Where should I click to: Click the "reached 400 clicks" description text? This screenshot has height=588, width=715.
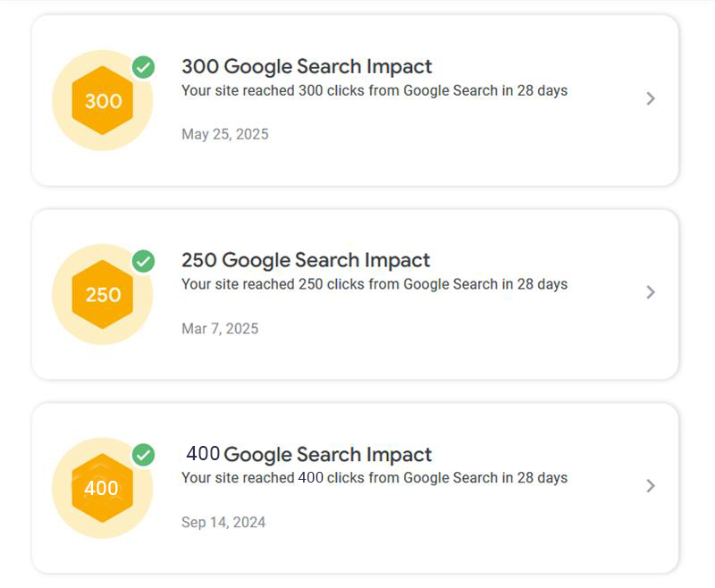click(x=374, y=478)
